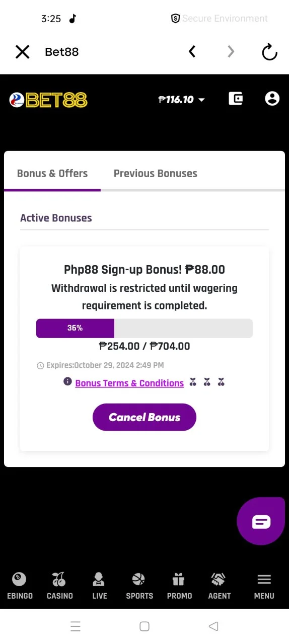
Task: Open the hamburger MENU icon
Action: [264, 580]
